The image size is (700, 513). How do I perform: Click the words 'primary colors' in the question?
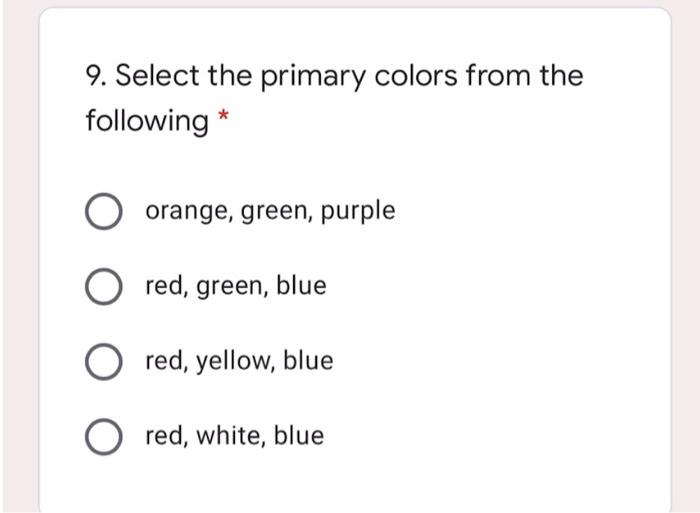(x=358, y=77)
